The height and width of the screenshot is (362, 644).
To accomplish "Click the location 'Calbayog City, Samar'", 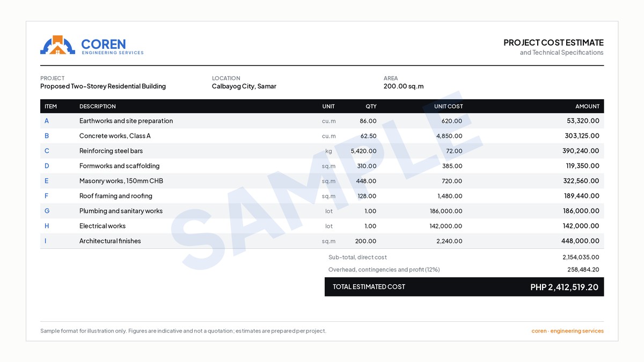I will [x=244, y=86].
